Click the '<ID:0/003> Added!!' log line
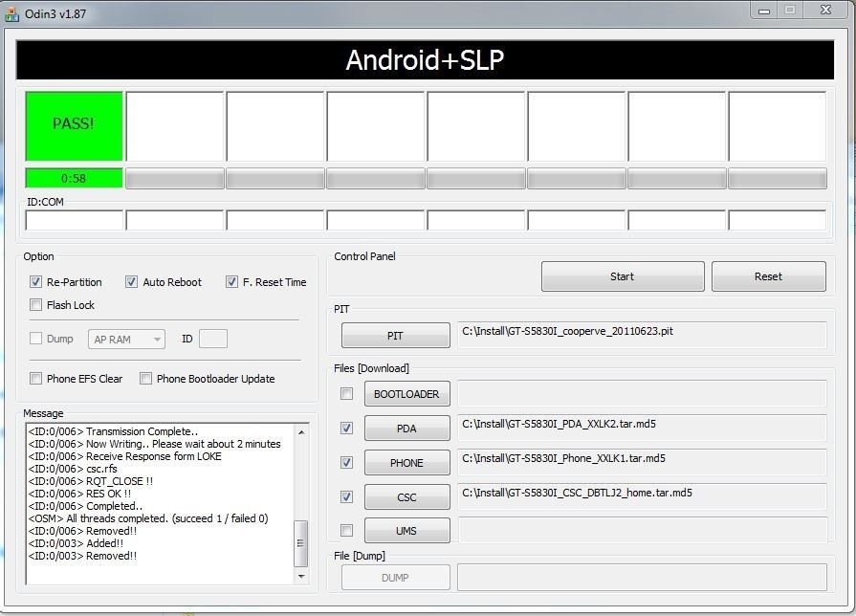 click(76, 543)
